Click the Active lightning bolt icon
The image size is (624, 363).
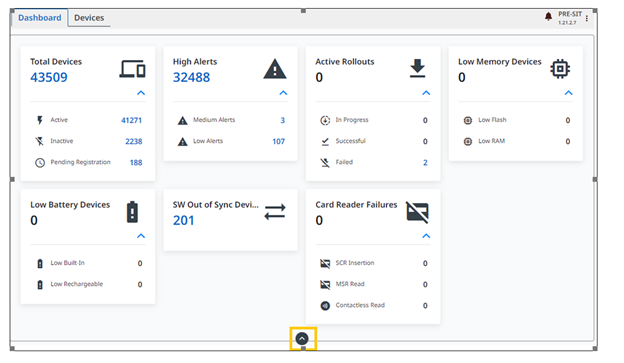(x=40, y=120)
